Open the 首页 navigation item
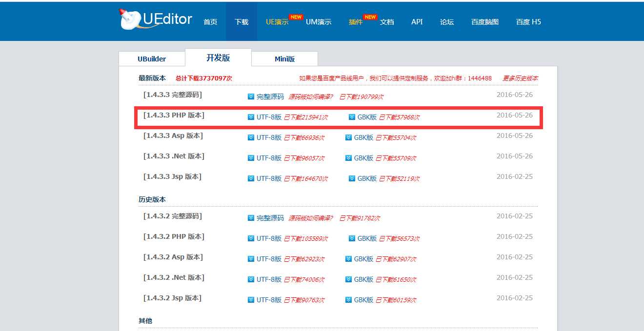 click(210, 22)
